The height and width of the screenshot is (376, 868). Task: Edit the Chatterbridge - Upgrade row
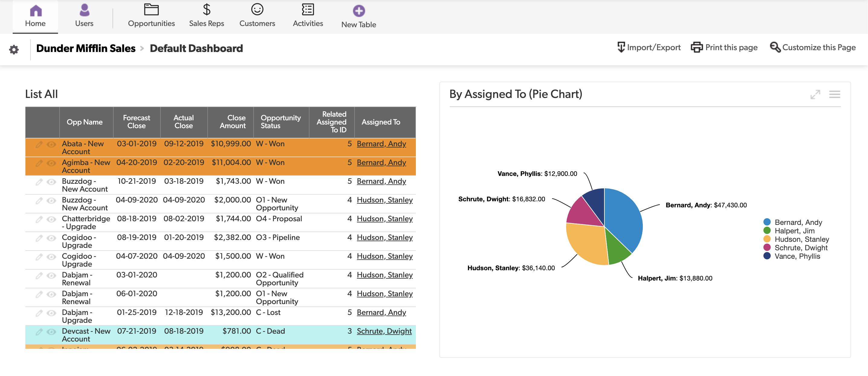(39, 219)
